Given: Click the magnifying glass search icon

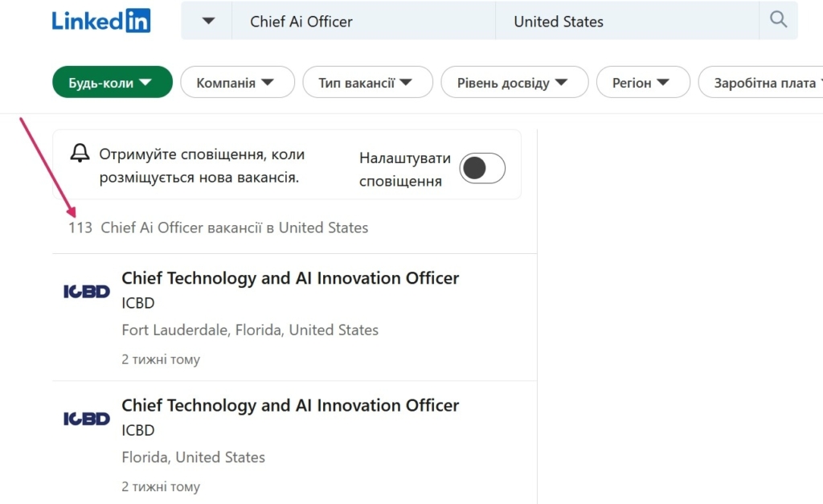Looking at the screenshot, I should point(778,20).
